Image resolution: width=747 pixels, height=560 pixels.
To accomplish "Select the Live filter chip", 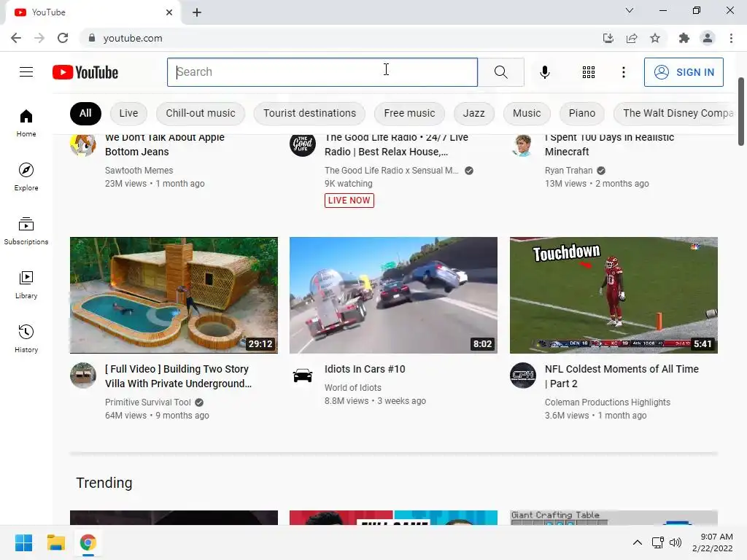I will click(128, 113).
